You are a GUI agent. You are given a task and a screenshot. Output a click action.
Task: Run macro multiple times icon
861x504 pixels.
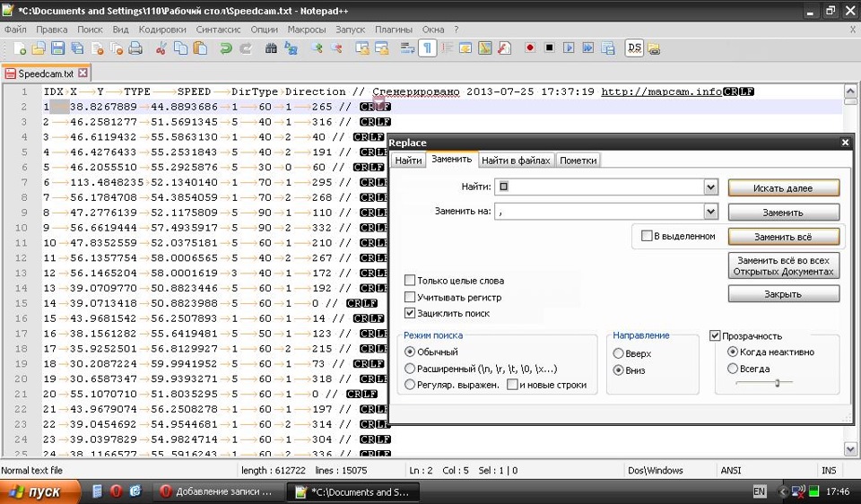point(588,48)
